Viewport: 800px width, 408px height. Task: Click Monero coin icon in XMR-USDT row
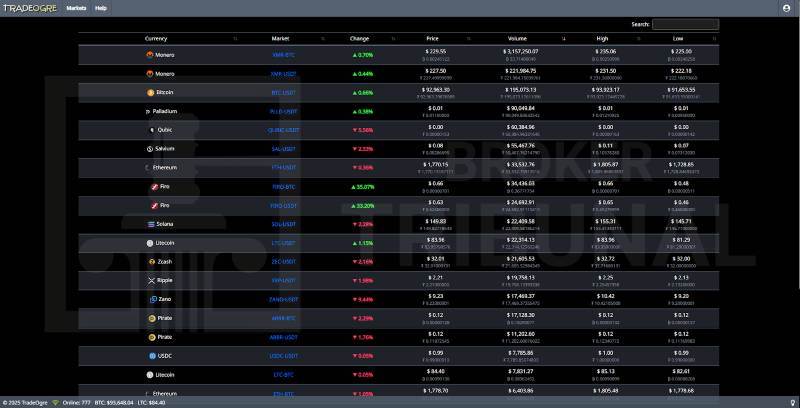click(150, 73)
